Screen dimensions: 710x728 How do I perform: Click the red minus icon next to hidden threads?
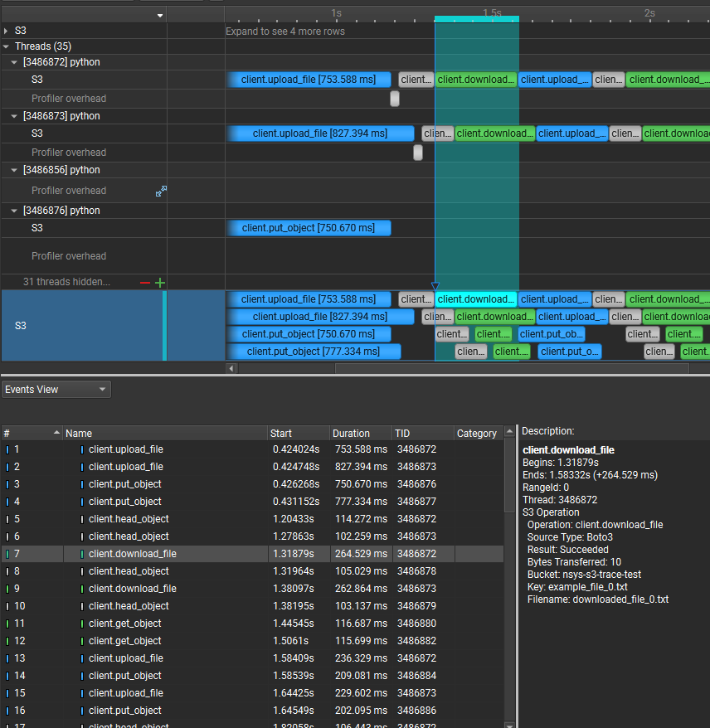coord(146,282)
